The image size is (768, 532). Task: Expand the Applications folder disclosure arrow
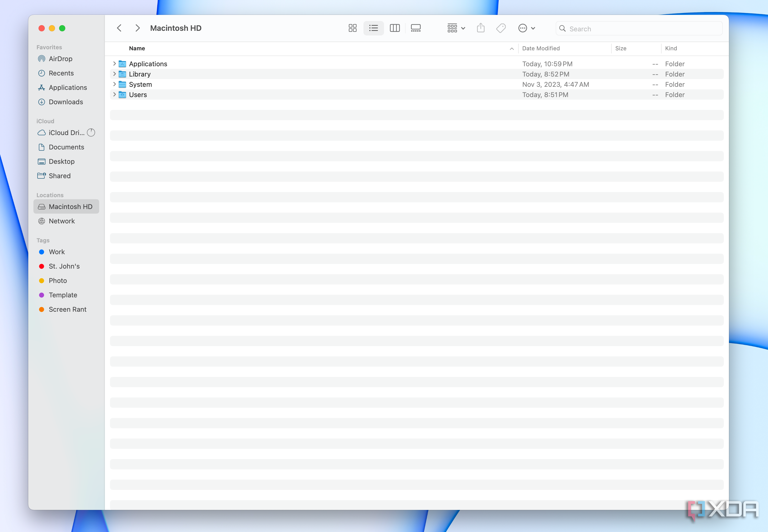[114, 64]
